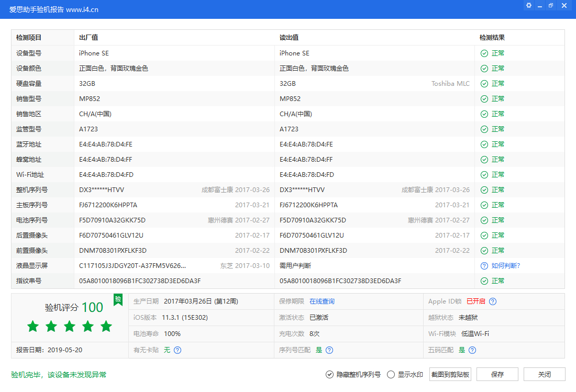This screenshot has width=576, height=392.
Task: Click the help icon beside Apple ID锁
Action: pyautogui.click(x=493, y=301)
